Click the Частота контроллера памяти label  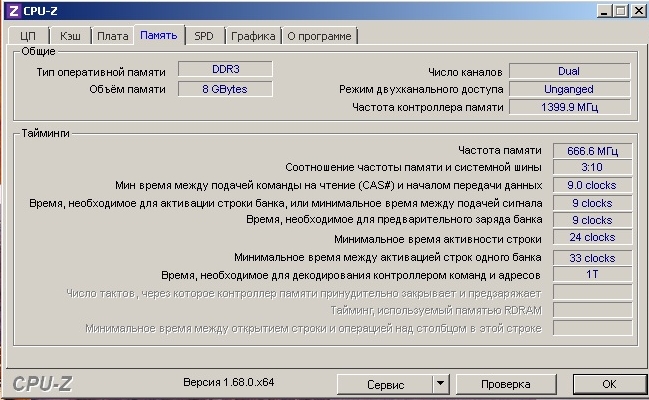428,107
